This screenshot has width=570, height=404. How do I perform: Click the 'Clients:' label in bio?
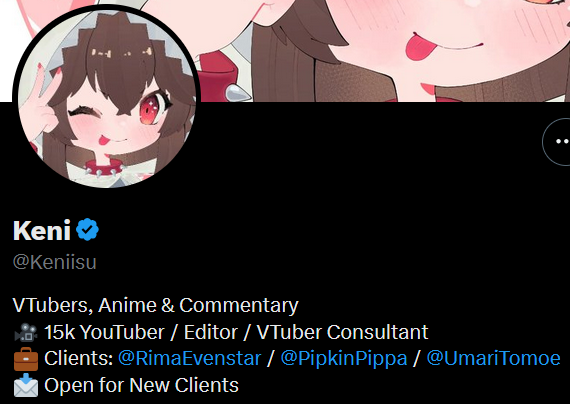[x=79, y=359]
